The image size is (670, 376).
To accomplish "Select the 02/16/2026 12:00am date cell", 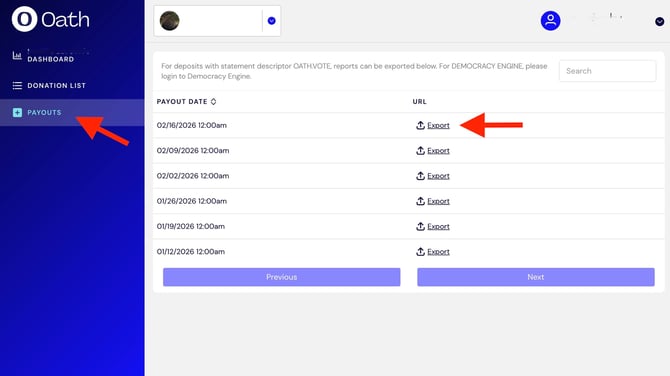I will (192, 125).
